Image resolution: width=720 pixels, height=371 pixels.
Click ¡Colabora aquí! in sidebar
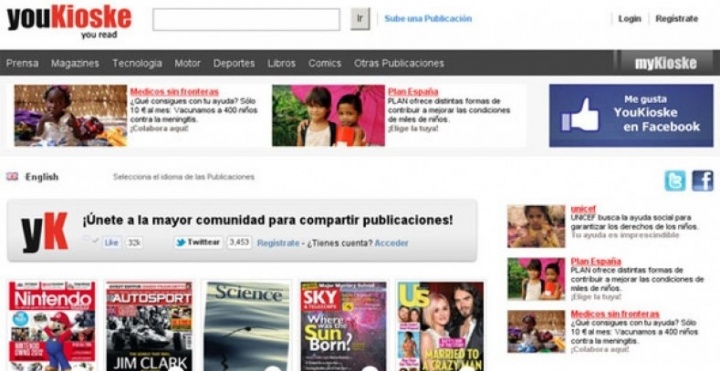[x=600, y=349]
